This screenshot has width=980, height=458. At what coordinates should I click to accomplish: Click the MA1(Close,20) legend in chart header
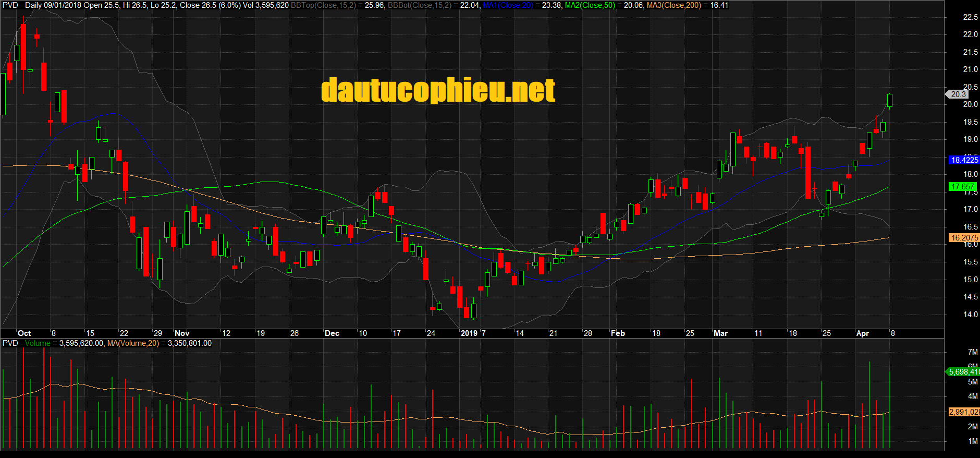point(508,5)
